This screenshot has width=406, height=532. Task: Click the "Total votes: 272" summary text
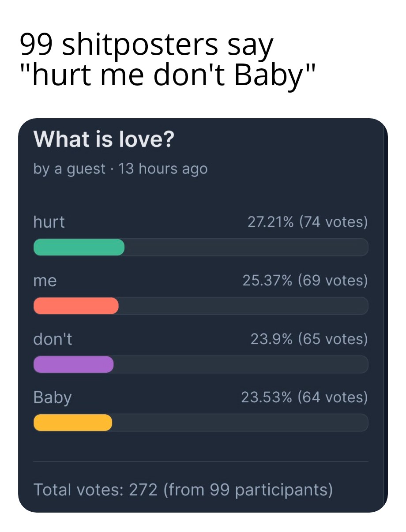(x=95, y=489)
